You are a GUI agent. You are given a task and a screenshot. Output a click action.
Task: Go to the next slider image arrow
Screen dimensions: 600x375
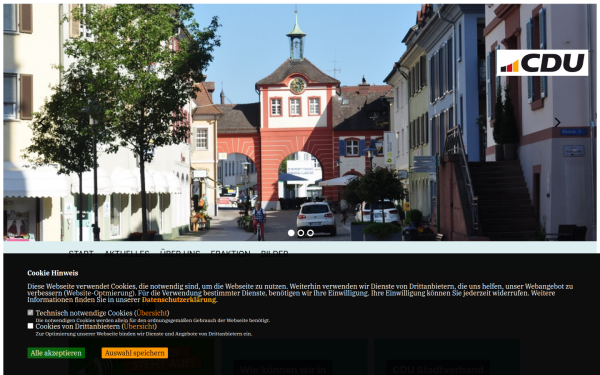(x=557, y=122)
